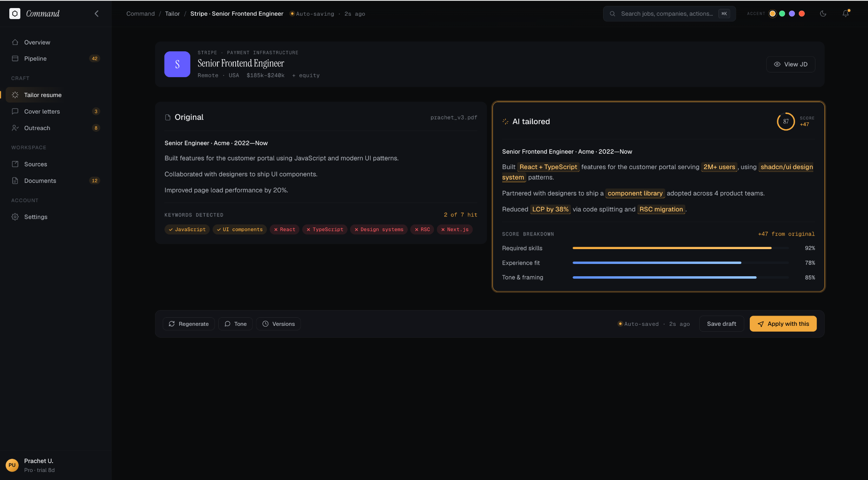
Task: Click the Experience fit progress bar
Action: coord(681,263)
